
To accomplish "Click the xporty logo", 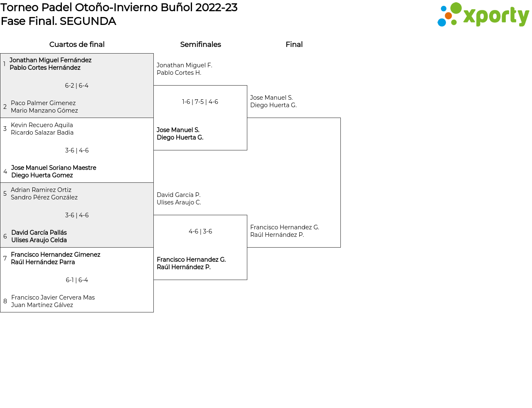I will [483, 15].
